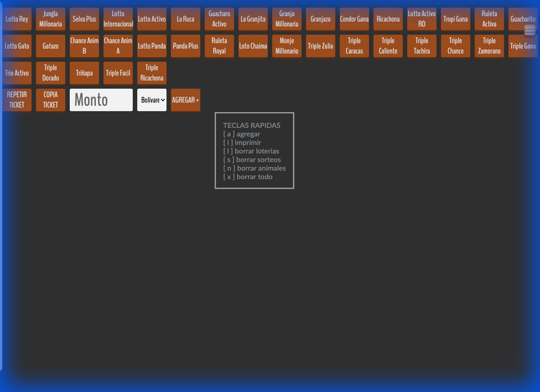
Task: Select the Triple Zulia lottery
Action: point(320,46)
